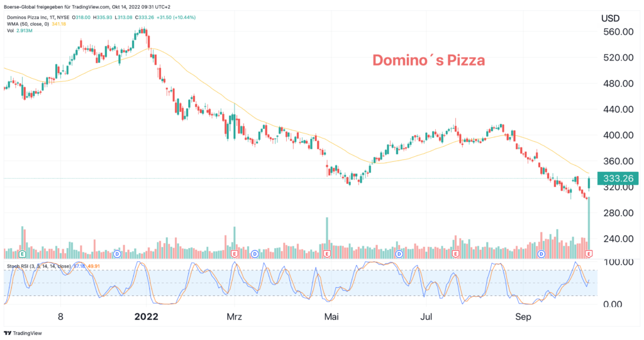This screenshot has width=644, height=340.
Task: Select the Dominos Pizza Inc, 1T, NYSE legend
Action: pos(38,17)
